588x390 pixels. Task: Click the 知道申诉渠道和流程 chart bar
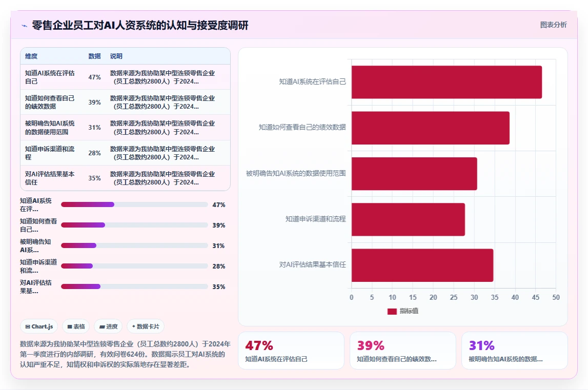click(x=409, y=219)
